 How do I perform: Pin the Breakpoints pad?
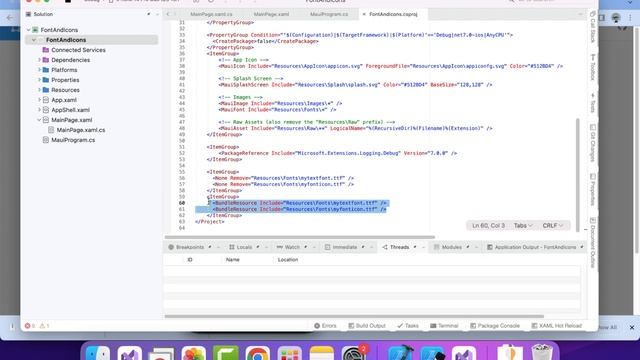click(x=210, y=247)
